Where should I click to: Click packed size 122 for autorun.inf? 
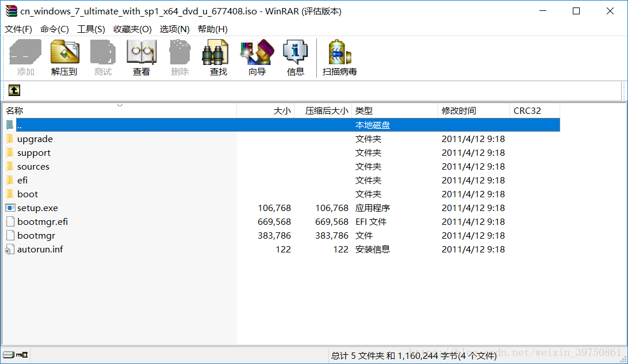(x=341, y=250)
